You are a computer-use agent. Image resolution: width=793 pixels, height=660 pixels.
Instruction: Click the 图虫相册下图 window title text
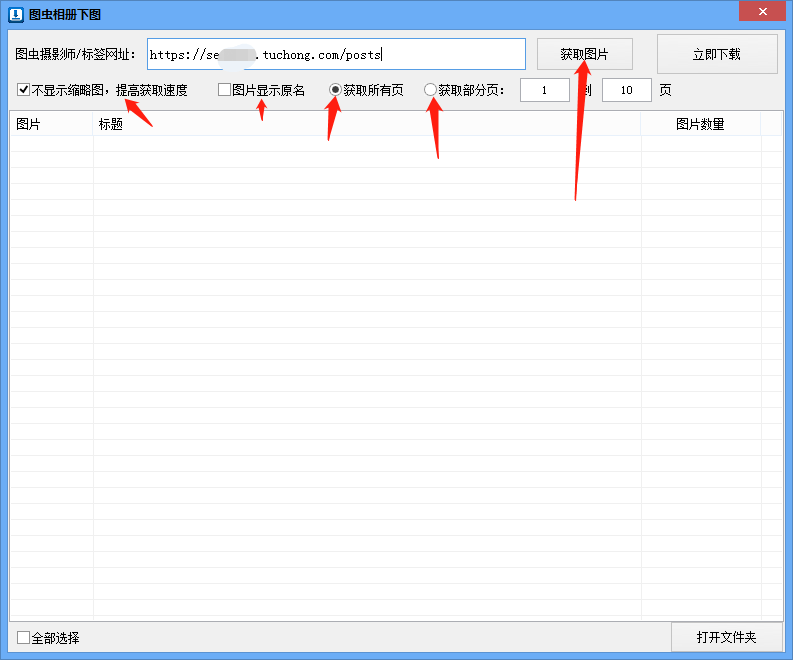coord(64,14)
